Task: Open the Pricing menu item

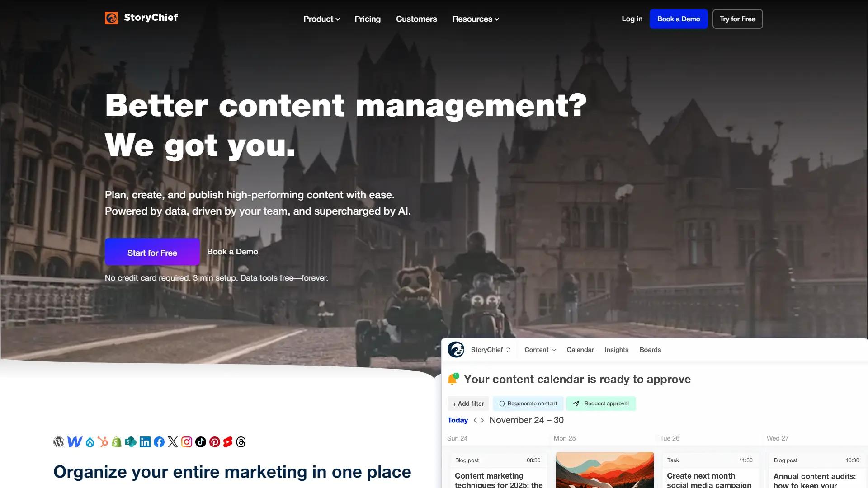Action: pyautogui.click(x=368, y=19)
